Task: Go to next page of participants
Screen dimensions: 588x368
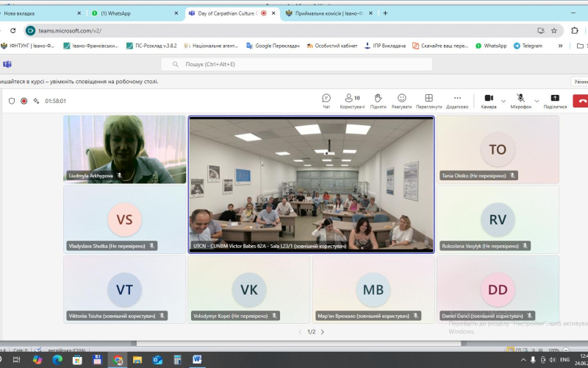Action: click(322, 332)
